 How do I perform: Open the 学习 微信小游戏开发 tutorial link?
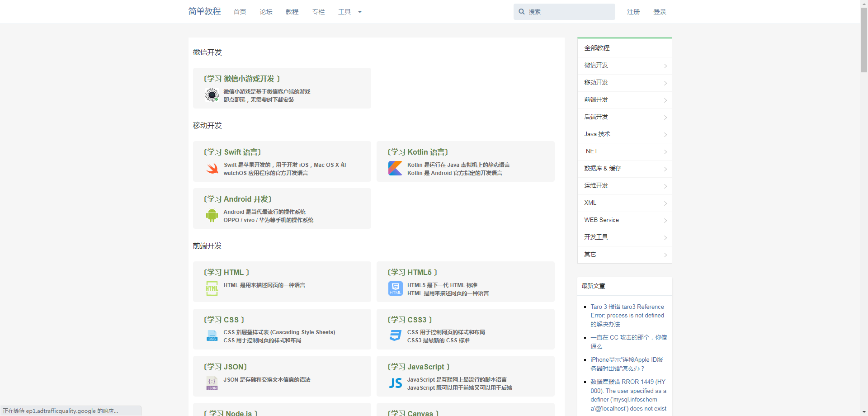(x=242, y=79)
